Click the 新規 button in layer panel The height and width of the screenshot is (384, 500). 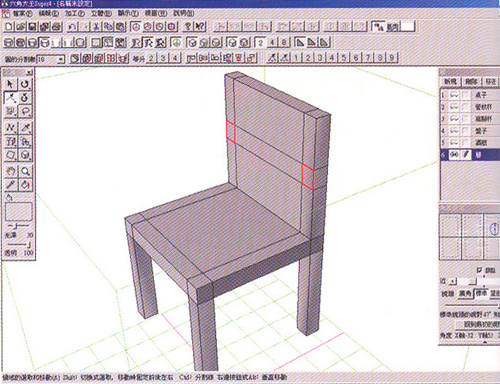(450, 81)
